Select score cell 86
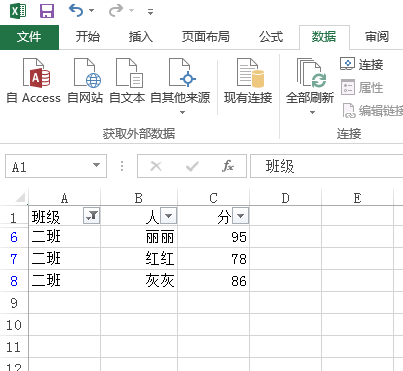Image resolution: width=403 pixels, height=371 pixels. click(x=214, y=281)
